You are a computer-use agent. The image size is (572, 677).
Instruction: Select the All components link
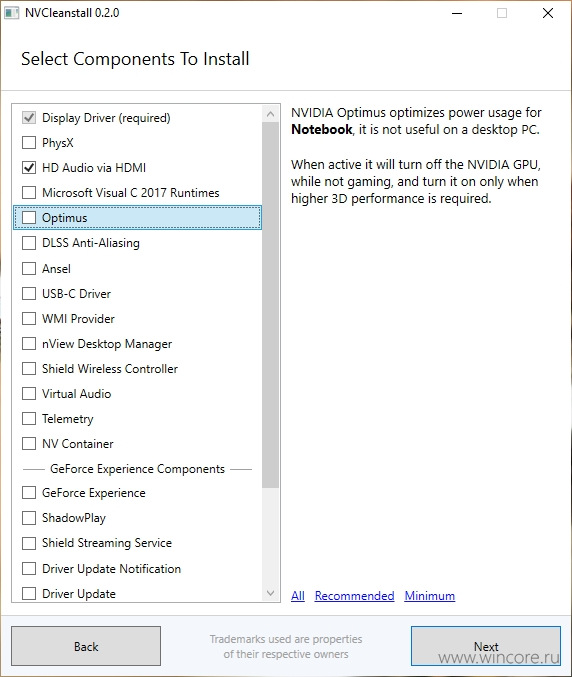[298, 596]
